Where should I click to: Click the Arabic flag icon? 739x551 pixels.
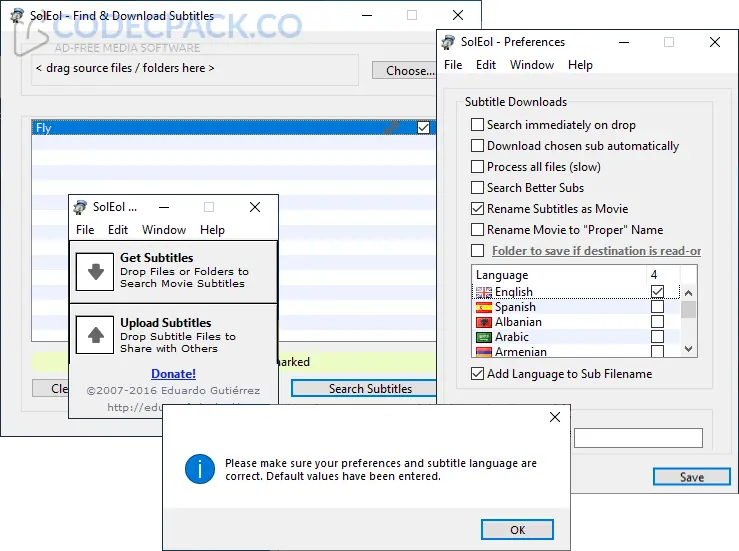pos(484,337)
